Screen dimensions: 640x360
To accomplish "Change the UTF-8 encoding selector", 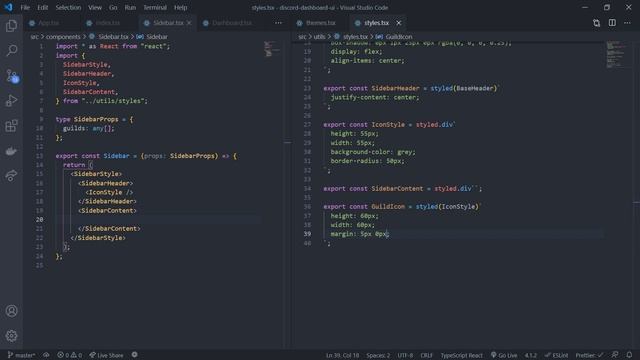I will point(405,355).
